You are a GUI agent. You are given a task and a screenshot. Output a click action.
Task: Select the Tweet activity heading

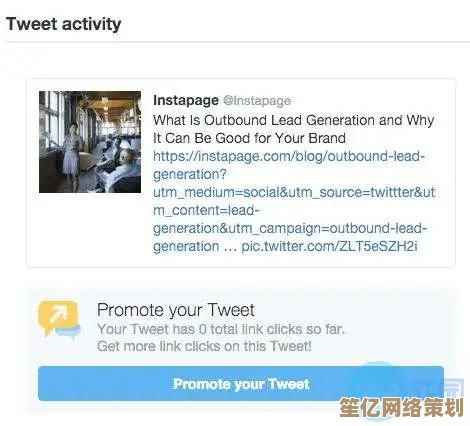63,24
